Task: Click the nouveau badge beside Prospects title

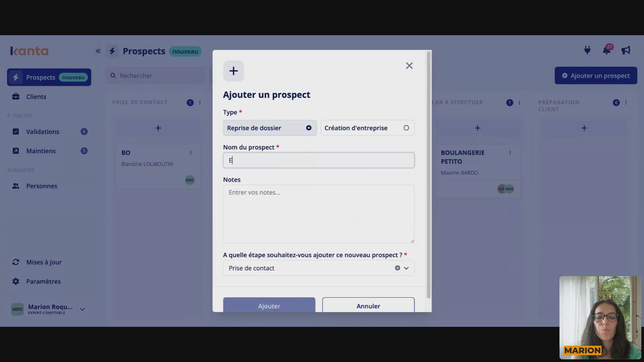Action: [185, 51]
